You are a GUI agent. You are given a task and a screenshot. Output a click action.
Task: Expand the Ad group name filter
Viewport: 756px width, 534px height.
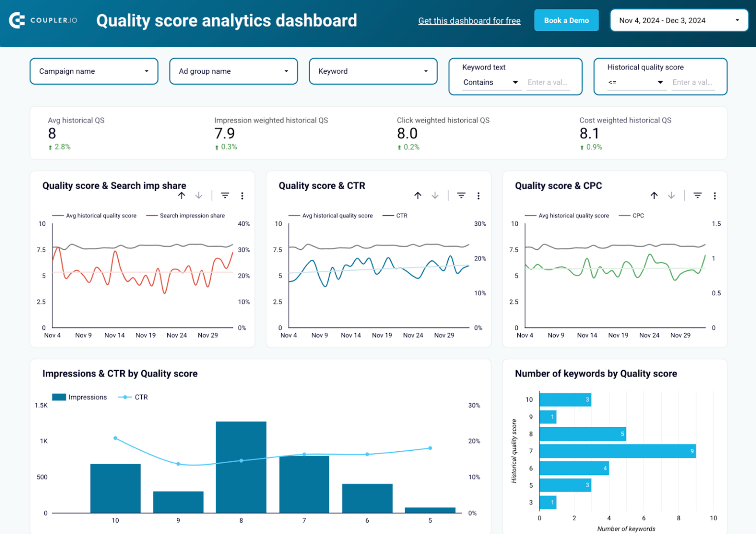(233, 71)
